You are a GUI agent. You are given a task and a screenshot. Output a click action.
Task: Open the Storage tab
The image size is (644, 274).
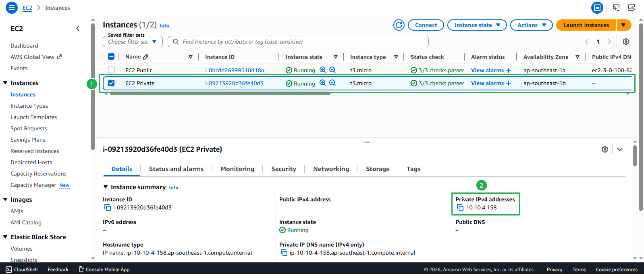tap(378, 169)
